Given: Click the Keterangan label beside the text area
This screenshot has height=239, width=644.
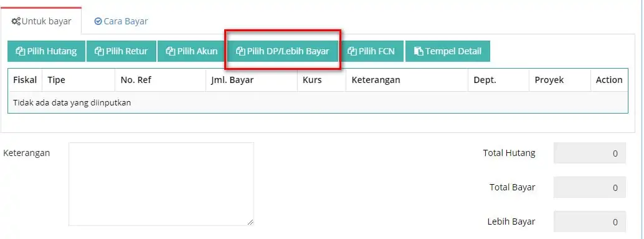Looking at the screenshot, I should (27, 153).
